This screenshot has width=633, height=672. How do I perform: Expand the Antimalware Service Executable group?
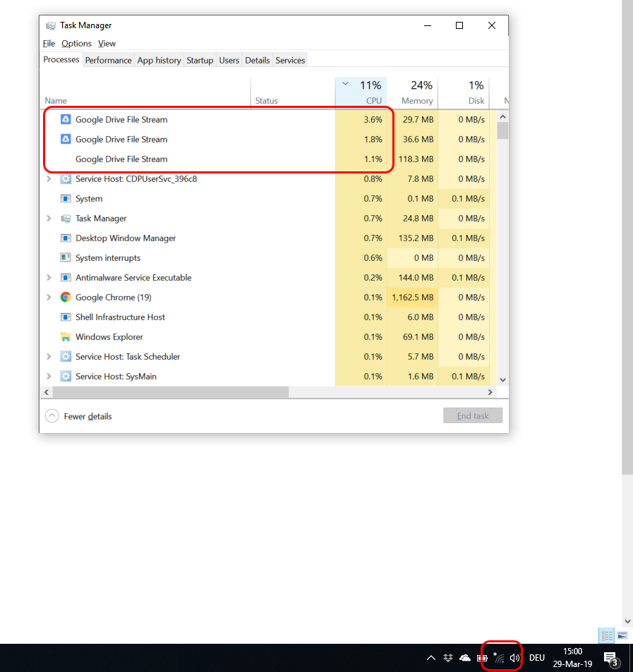click(49, 277)
